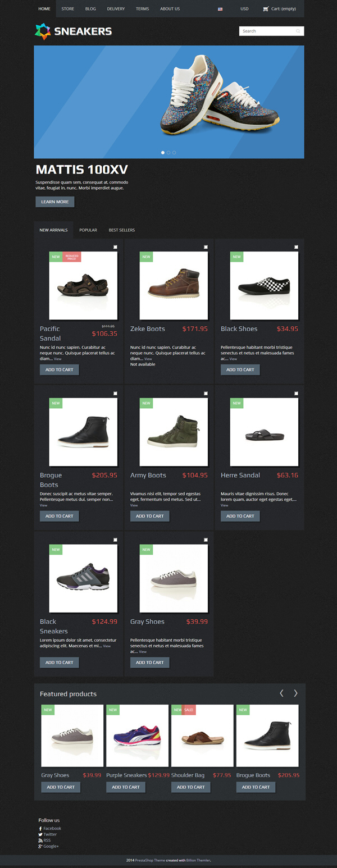337x868 pixels.
Task: Select the second slider dot
Action: 168,153
